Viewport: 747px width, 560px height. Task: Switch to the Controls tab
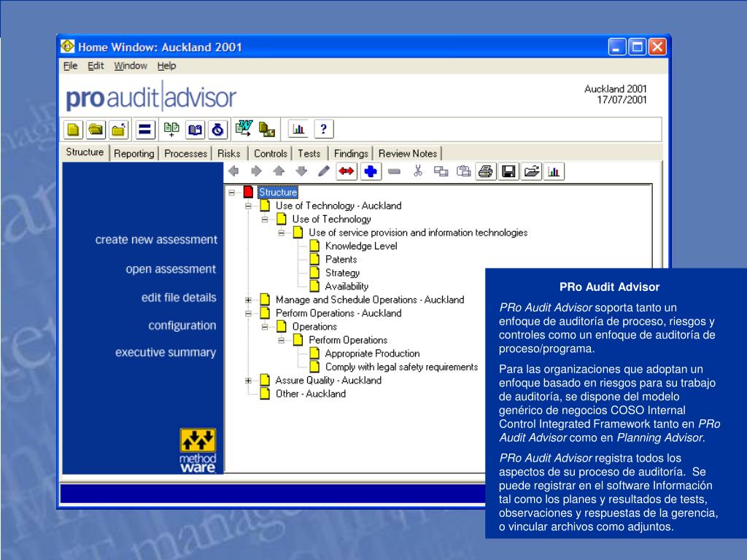271,153
